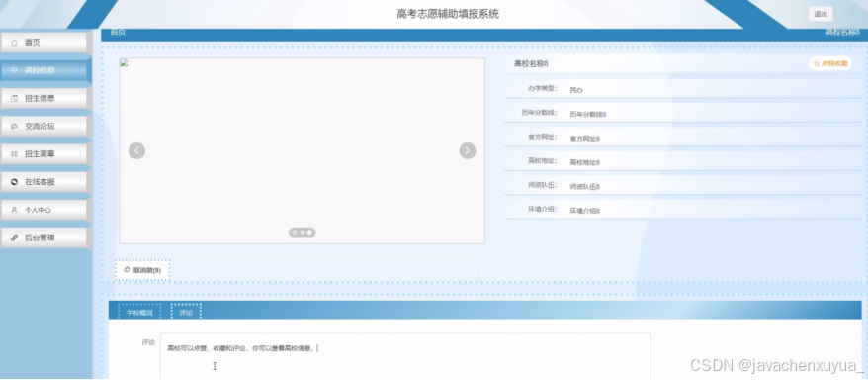Viewport: 868px width, 380px height.
Task: Show previous carousel image with left arrow
Action: click(136, 150)
